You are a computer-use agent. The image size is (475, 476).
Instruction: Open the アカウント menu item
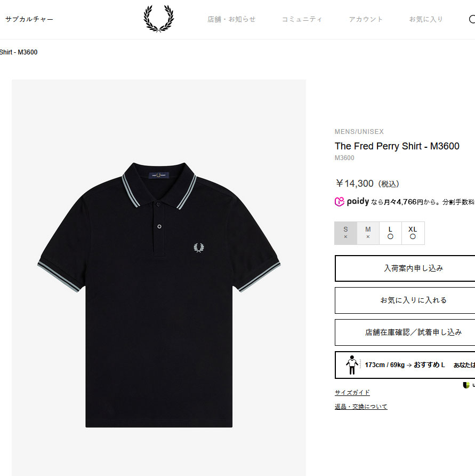point(366,19)
